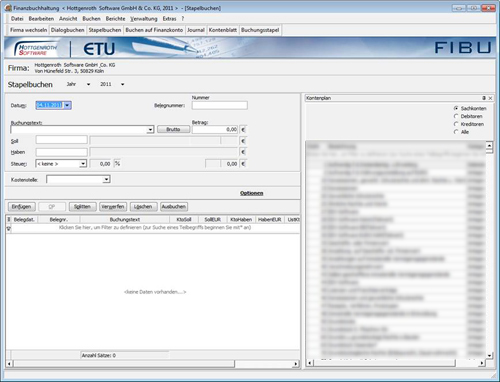Click the percent icon next to Steuer rate
The image size is (500, 382).
[x=117, y=163]
